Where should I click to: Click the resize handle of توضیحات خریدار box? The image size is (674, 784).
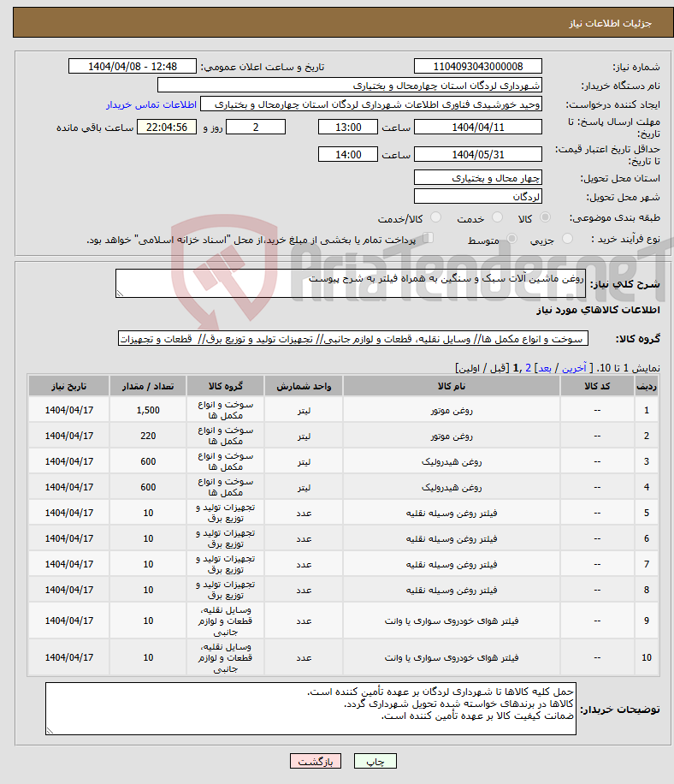point(50,730)
